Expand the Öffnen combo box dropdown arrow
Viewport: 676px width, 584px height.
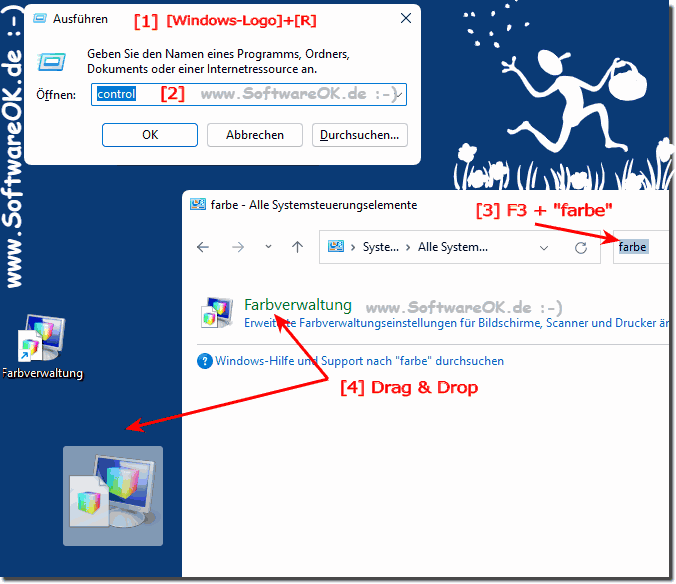pyautogui.click(x=399, y=94)
